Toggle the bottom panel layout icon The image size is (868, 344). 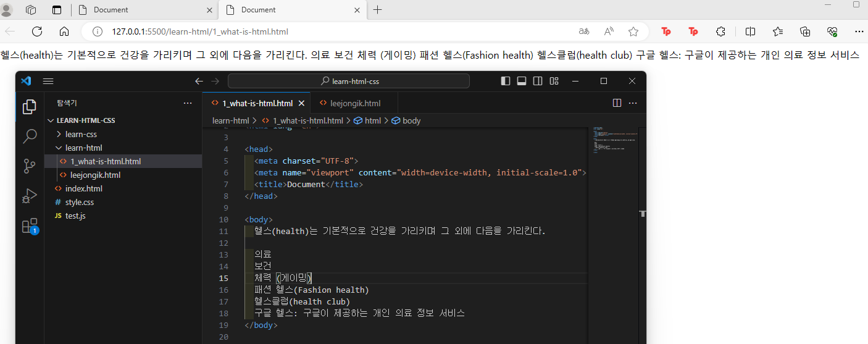tap(522, 81)
